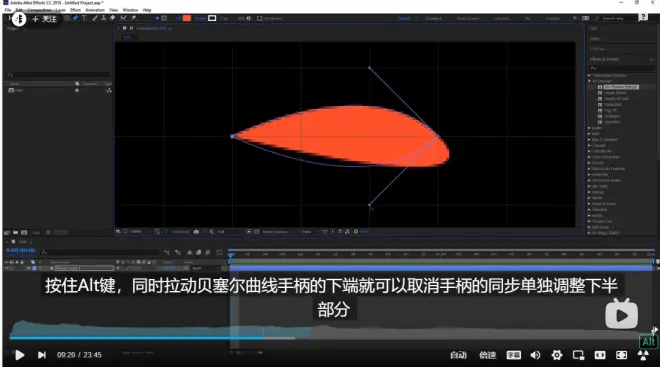Open the timeline graph editor icon
This screenshot has height=367, width=660.
(x=219, y=253)
